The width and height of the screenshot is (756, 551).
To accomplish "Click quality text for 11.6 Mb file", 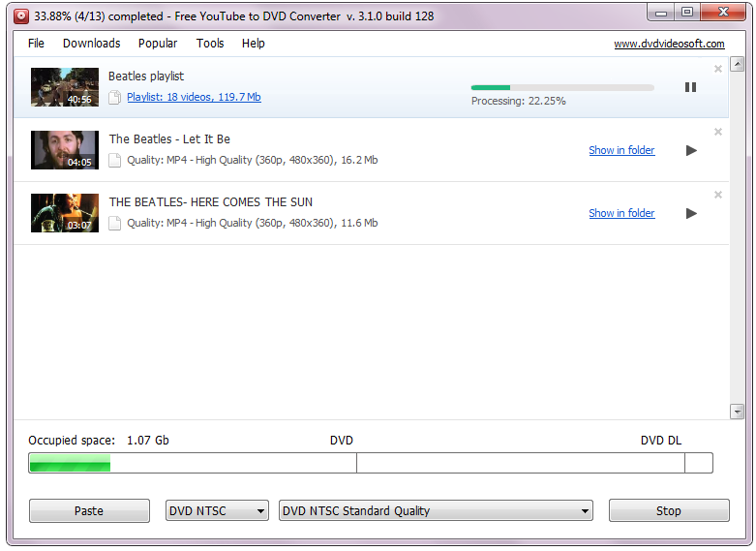I will point(252,223).
